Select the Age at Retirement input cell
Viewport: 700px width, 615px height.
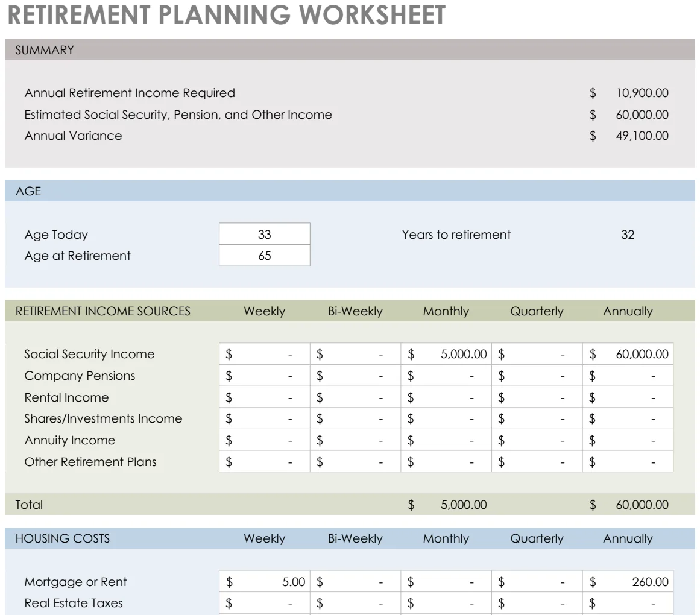pyautogui.click(x=264, y=255)
